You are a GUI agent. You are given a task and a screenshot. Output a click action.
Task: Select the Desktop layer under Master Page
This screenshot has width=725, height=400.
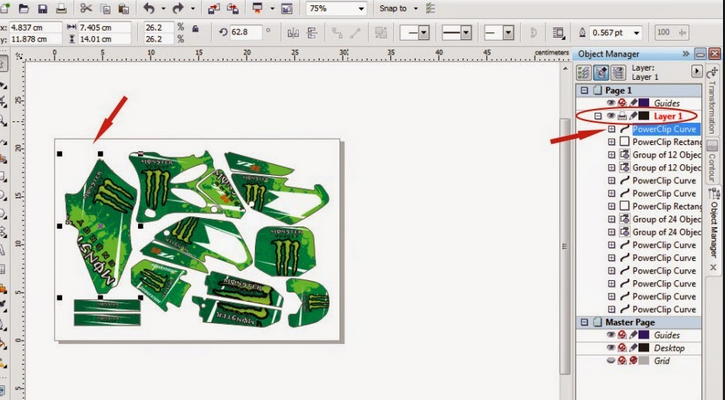coord(669,348)
